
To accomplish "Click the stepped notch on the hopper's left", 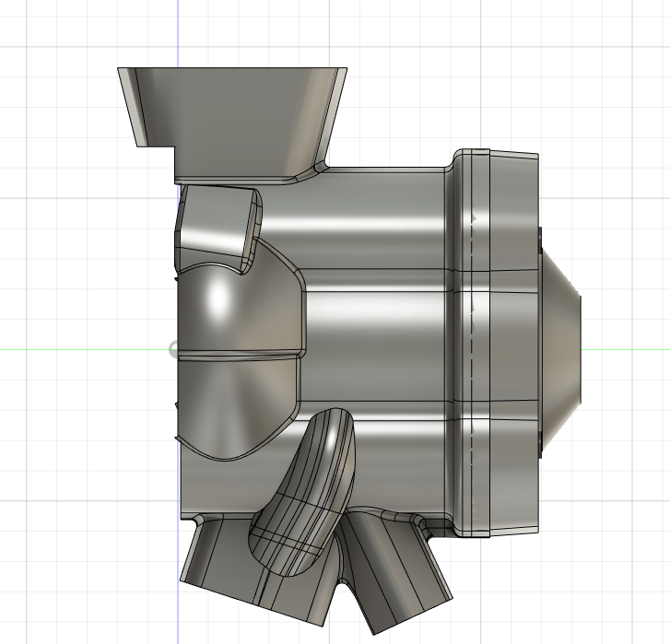I will [157, 146].
